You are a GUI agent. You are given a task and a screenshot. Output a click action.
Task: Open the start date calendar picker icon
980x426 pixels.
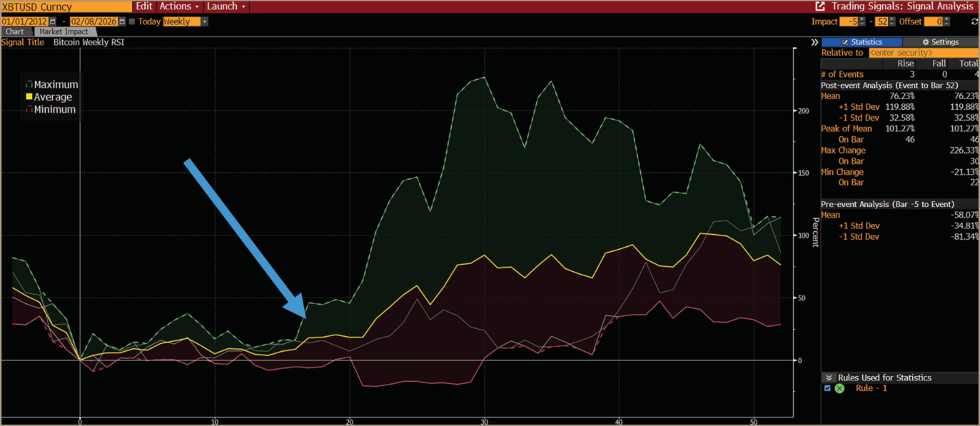point(52,21)
